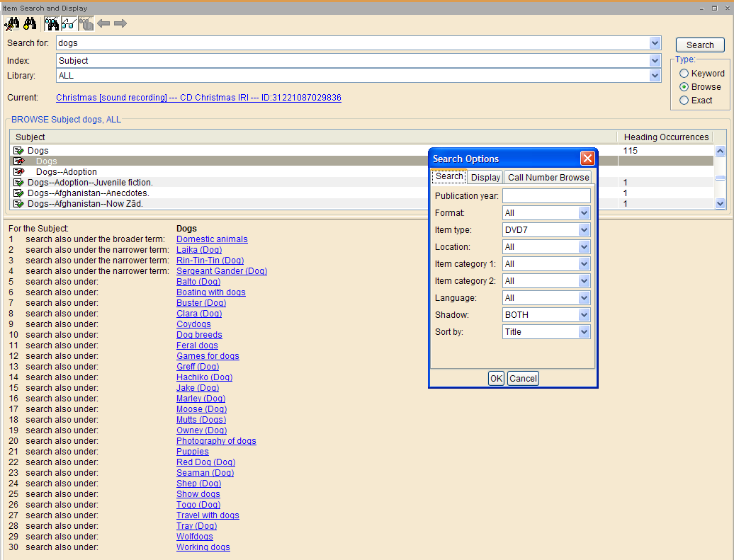
Task: Open the Language dropdown
Action: (584, 298)
